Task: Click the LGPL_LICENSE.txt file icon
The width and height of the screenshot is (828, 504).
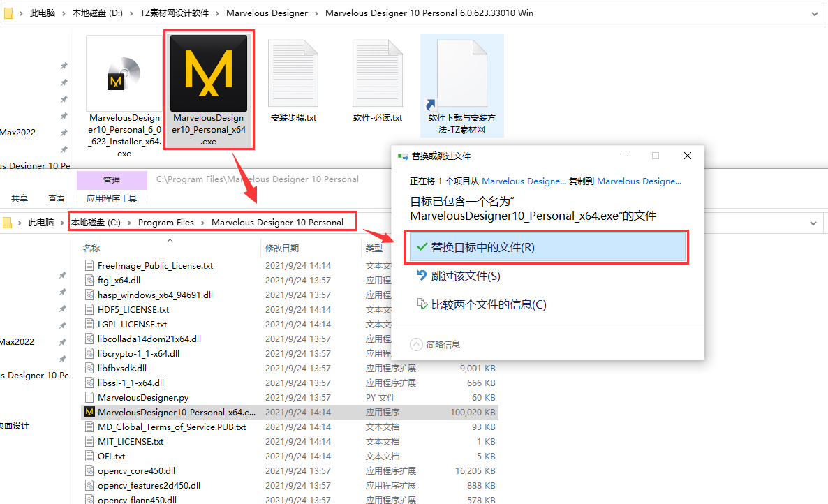Action: [x=89, y=324]
